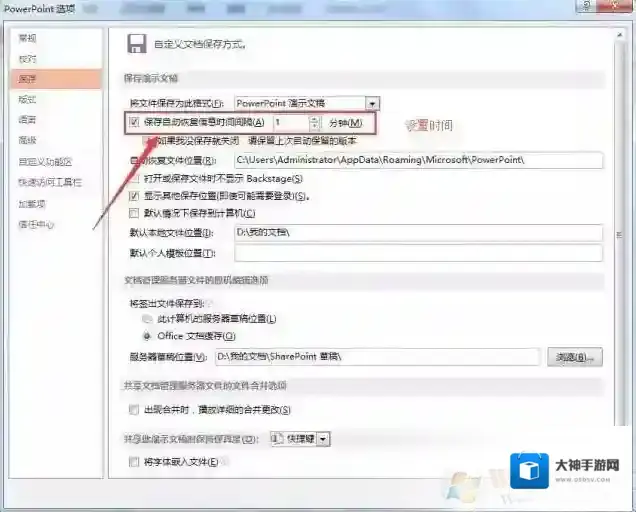Click the presentation file icon in 快捷键 dropdown
636x512 pixels.
278,438
